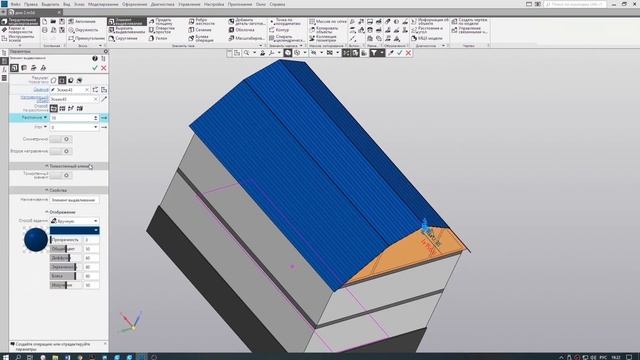The width and height of the screenshot is (640, 360).
Task: Click the new document icon
Action: click(x=44, y=21)
